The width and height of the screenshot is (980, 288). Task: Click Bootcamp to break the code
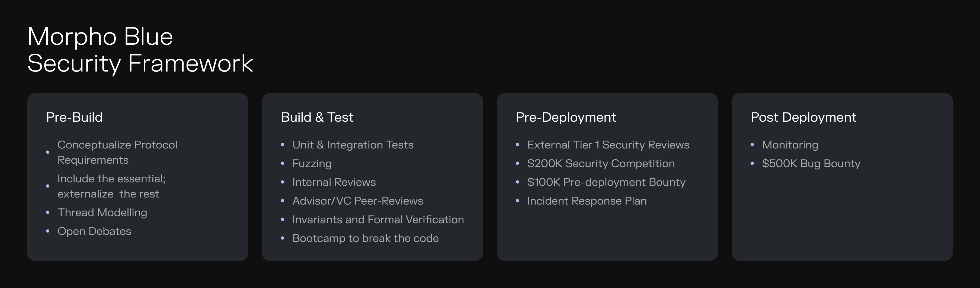365,238
